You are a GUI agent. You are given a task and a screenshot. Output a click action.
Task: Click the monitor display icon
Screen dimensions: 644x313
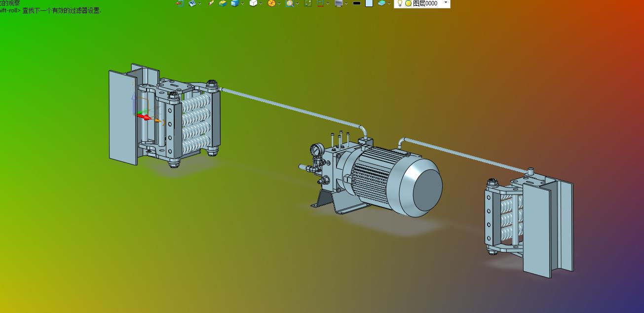pos(338,3)
